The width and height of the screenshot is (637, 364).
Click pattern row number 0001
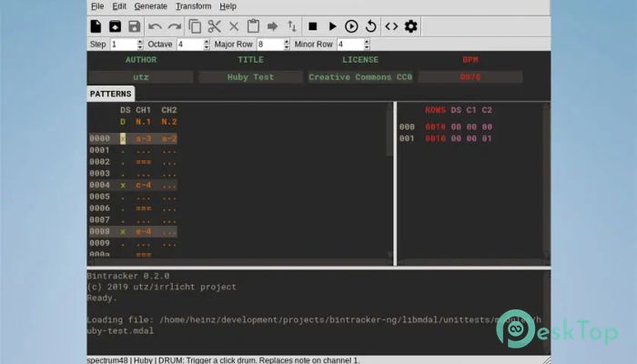[99, 150]
